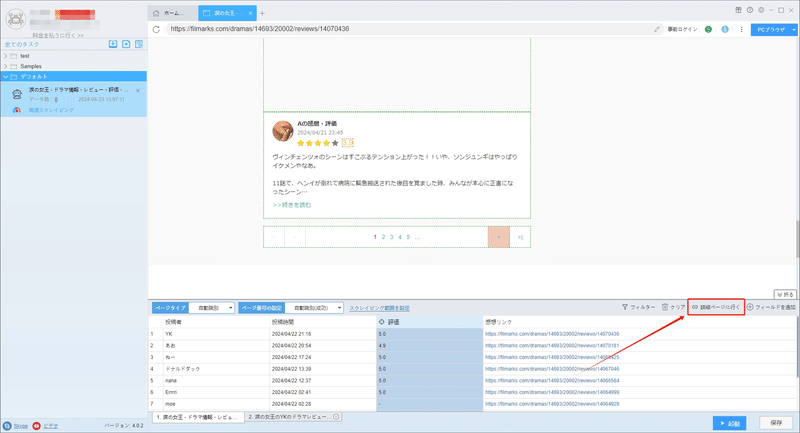Click the light-blue circular icon in address toolbar

pos(724,29)
